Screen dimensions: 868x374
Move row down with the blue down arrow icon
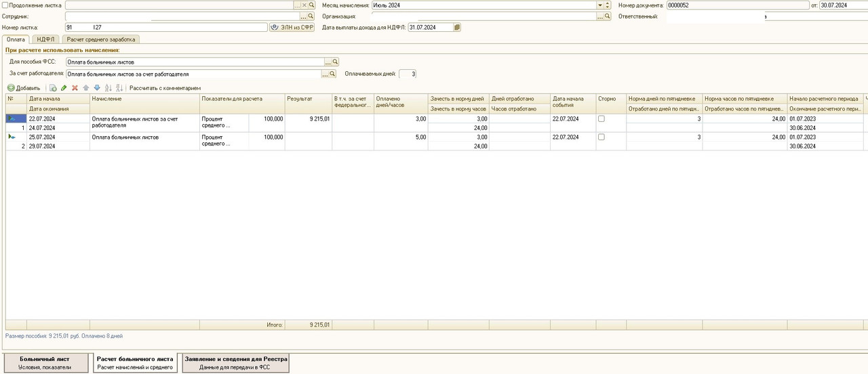(97, 88)
